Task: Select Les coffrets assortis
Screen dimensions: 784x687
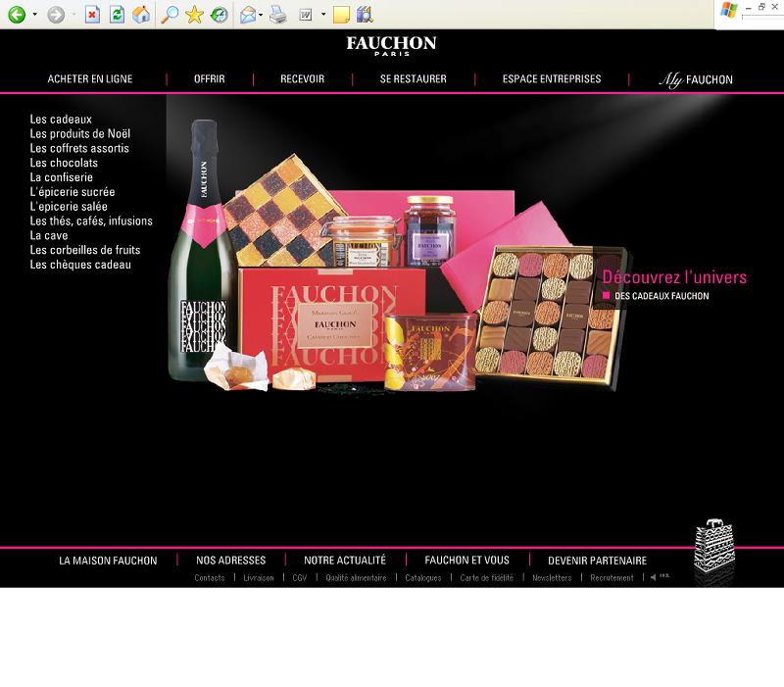Action: pos(79,148)
